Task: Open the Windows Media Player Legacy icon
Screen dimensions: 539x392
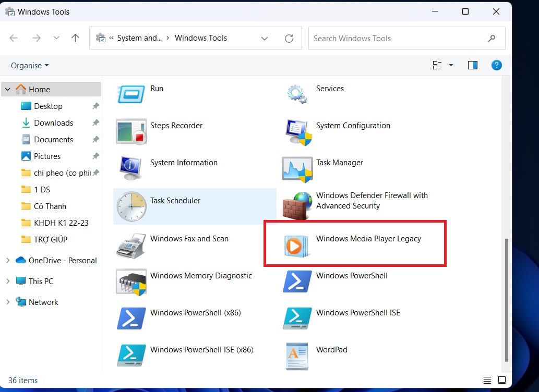Action: (297, 246)
